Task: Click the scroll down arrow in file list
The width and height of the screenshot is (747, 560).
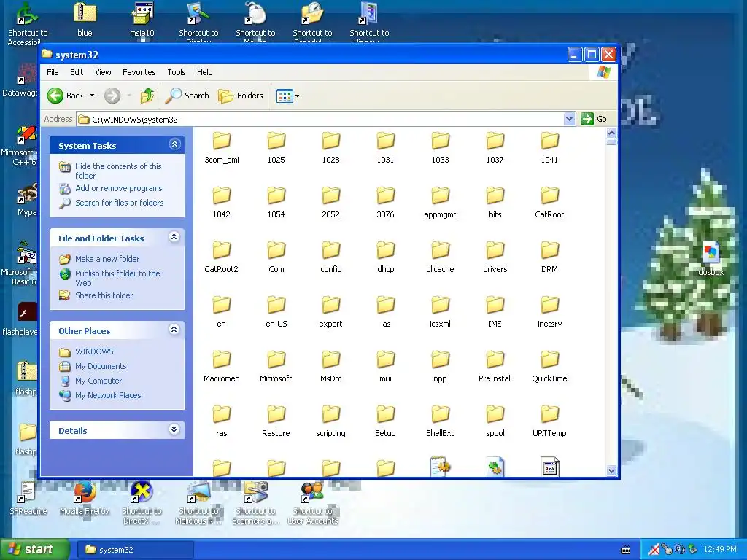Action: 612,470
